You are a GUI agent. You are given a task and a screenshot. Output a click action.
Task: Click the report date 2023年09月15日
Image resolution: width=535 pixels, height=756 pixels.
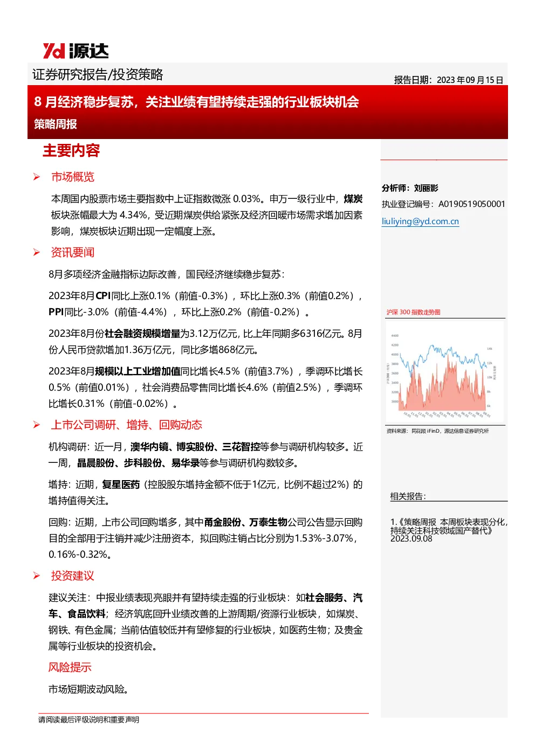pyautogui.click(x=470, y=80)
